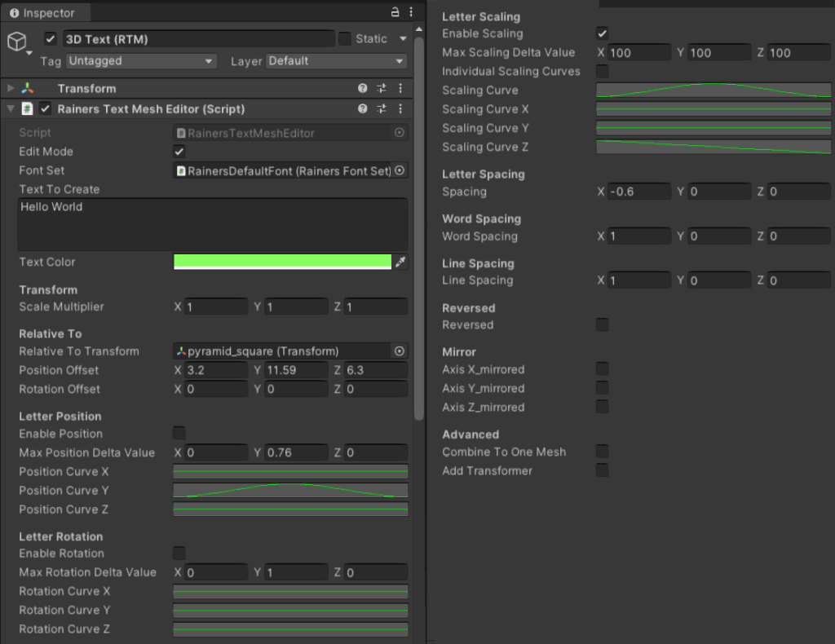Screen dimensions: 835x644
Task: Click Max Position Delta Value Y field
Action: tap(296, 452)
